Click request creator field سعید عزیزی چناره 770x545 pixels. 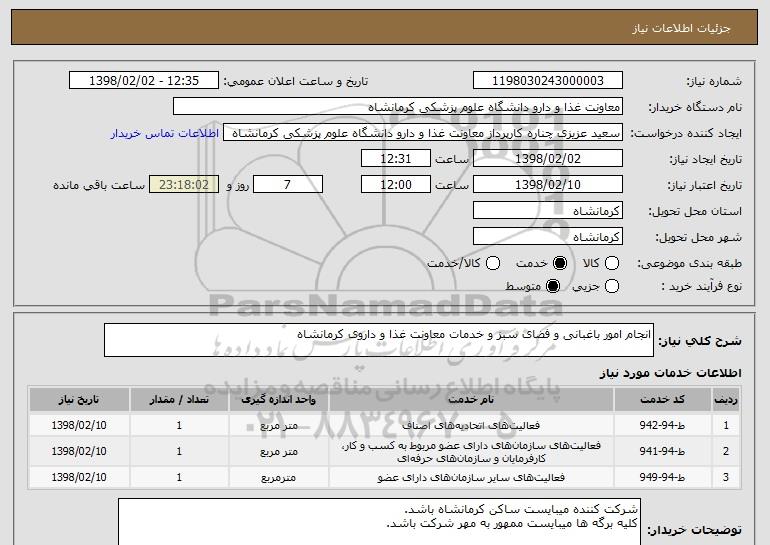click(x=423, y=133)
